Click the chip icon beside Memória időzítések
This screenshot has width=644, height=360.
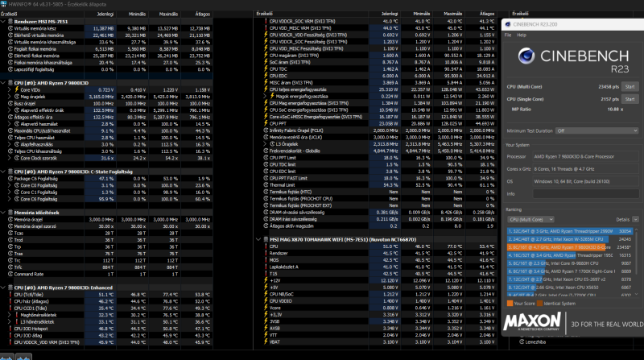coord(10,213)
